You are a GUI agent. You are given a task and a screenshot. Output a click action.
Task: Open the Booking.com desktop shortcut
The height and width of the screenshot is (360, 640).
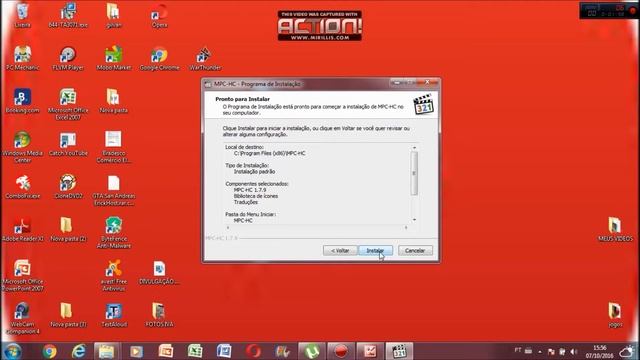point(22,100)
